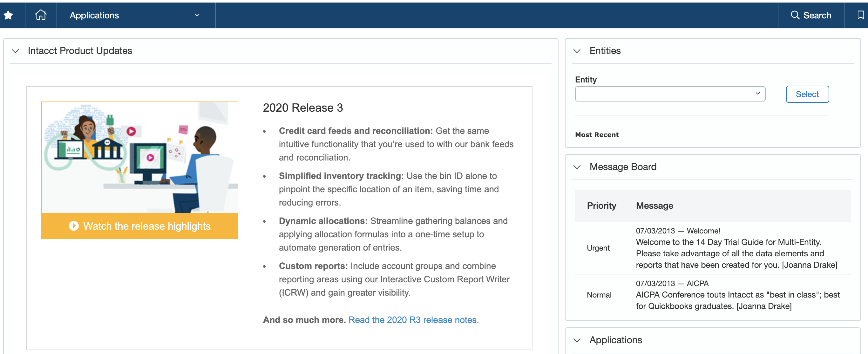Collapse the Entities panel
Viewport: 868px width, 354px height.
pyautogui.click(x=577, y=51)
